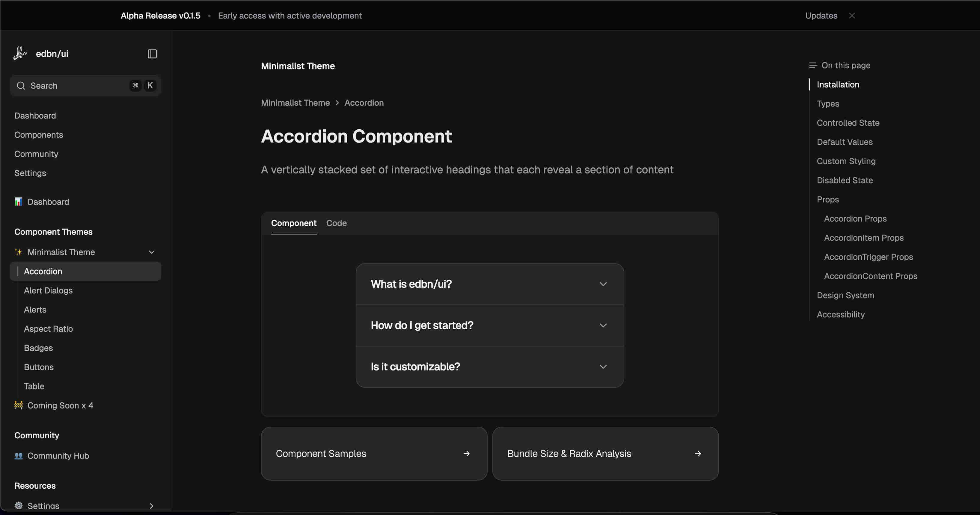Select the Component tab
This screenshot has height=515, width=980.
pos(294,223)
